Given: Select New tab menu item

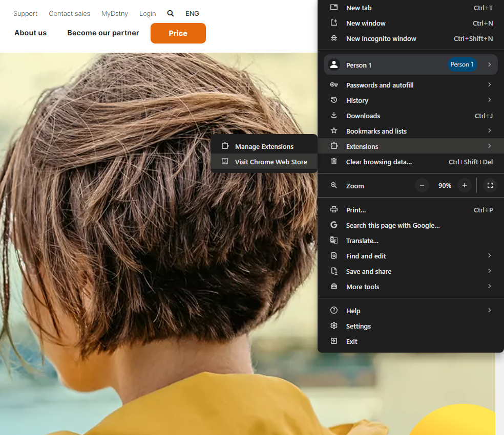Looking at the screenshot, I should coord(411,8).
